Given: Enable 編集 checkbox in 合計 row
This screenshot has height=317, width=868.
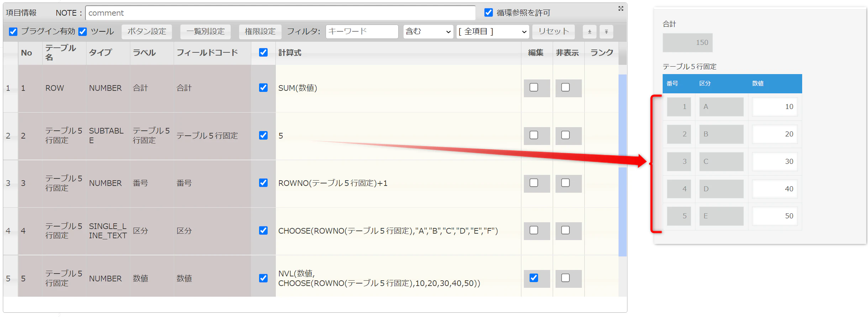Looking at the screenshot, I should 534,87.
